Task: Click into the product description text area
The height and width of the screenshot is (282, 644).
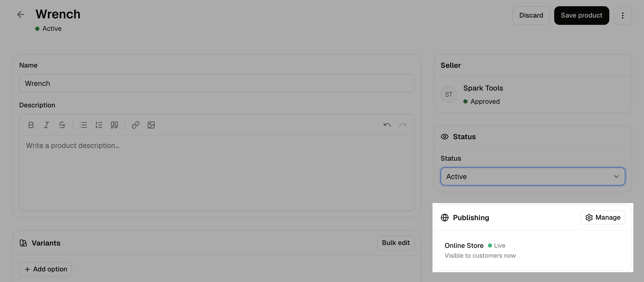Action: [217, 173]
